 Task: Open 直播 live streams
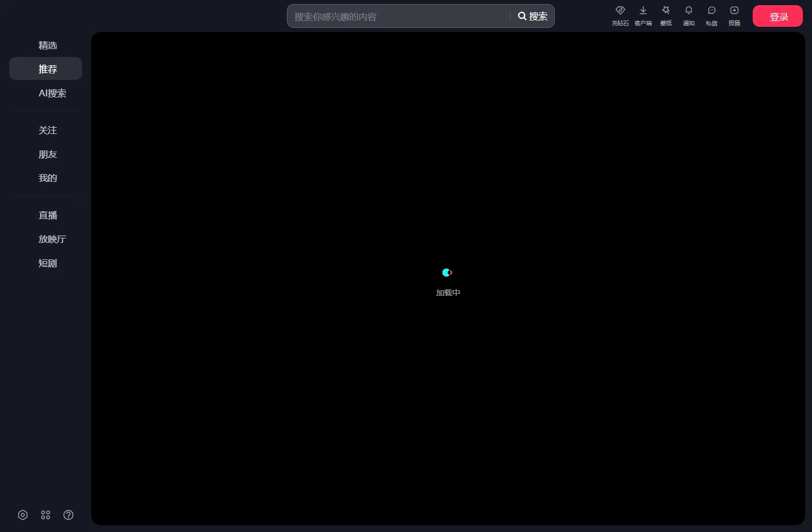coord(46,215)
